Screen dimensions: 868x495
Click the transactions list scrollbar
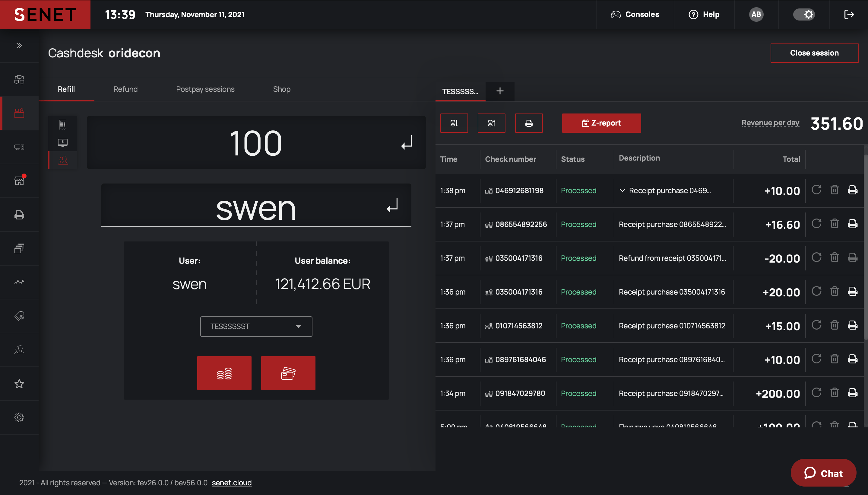pyautogui.click(x=866, y=247)
